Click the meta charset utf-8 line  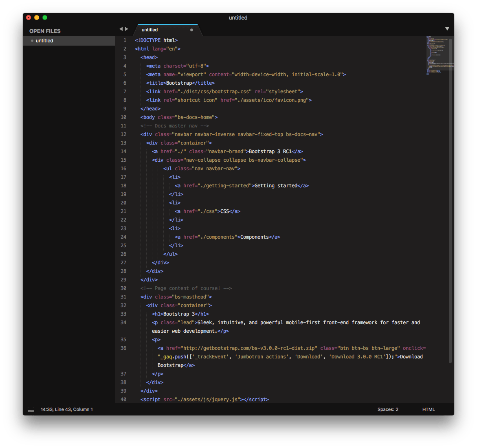click(x=177, y=66)
